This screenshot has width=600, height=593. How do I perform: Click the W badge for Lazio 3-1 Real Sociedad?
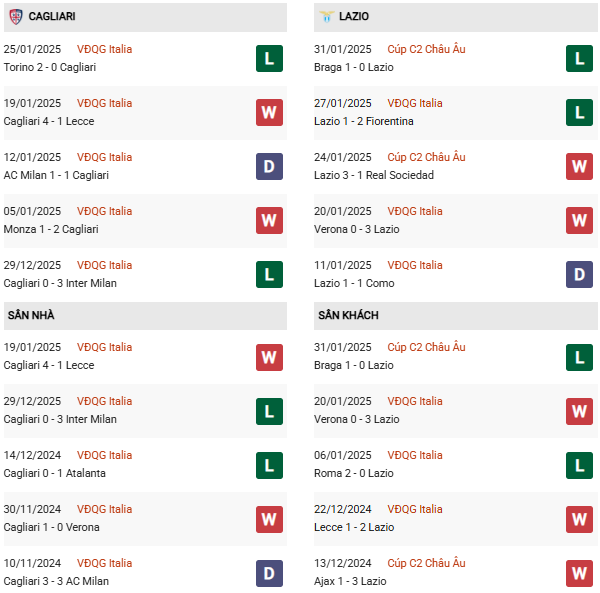579,166
